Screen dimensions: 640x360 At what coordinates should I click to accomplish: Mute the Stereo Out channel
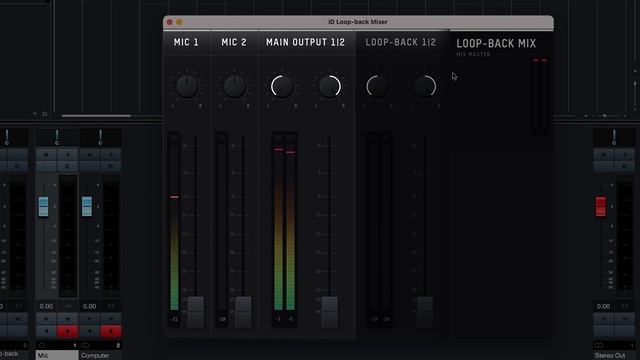603,155
